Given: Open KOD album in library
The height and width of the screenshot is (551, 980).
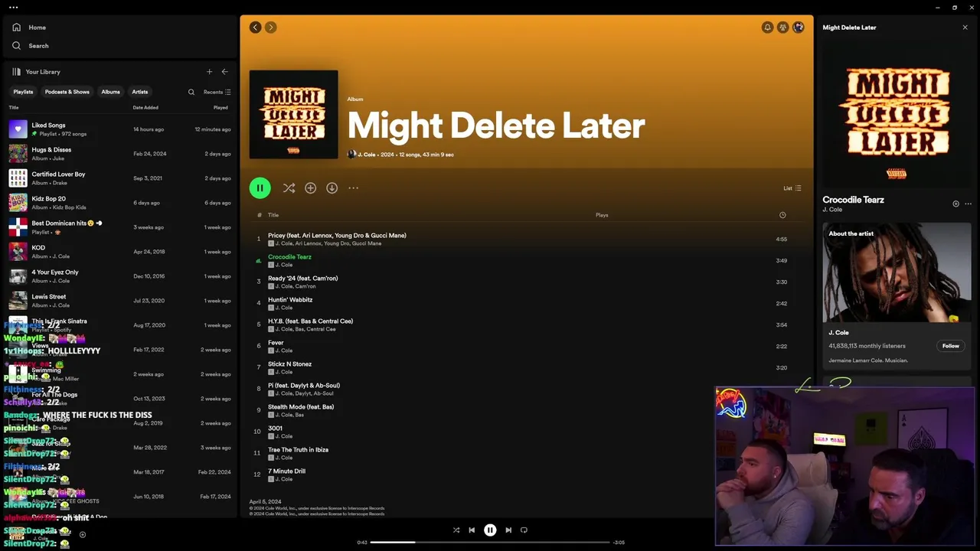Looking at the screenshot, I should 119,252.
